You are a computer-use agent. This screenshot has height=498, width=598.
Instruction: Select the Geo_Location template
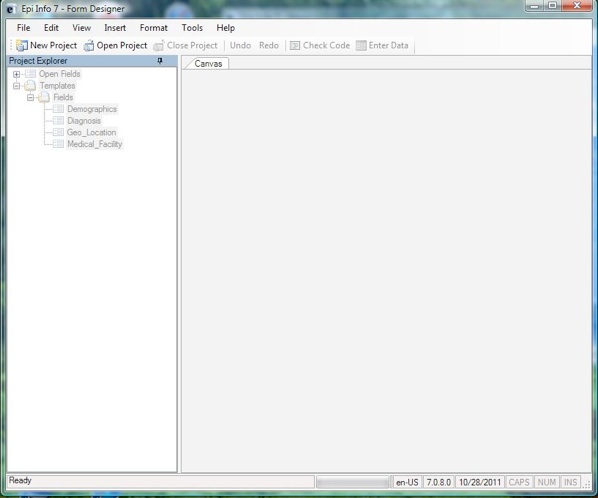(92, 132)
